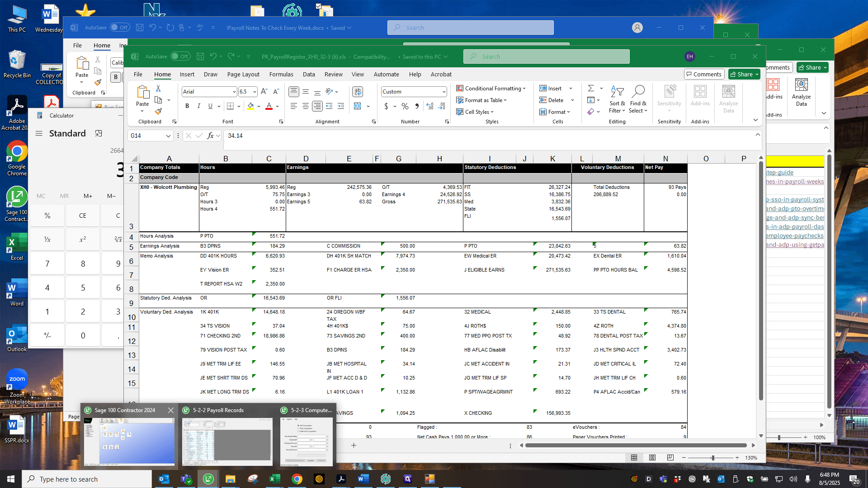Click the Merge & Center icon
The image size is (868, 488).
click(x=358, y=106)
